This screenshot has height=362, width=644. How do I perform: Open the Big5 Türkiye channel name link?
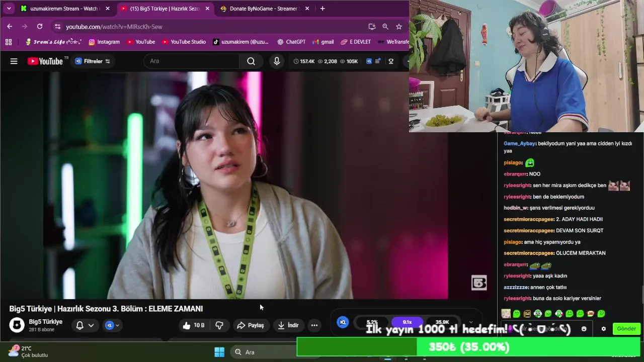(46, 322)
